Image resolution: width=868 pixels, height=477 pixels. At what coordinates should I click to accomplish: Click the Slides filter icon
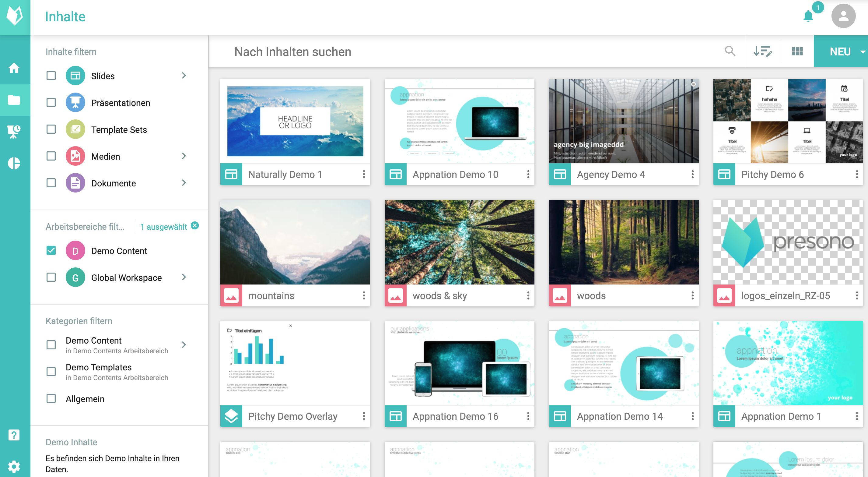[75, 76]
